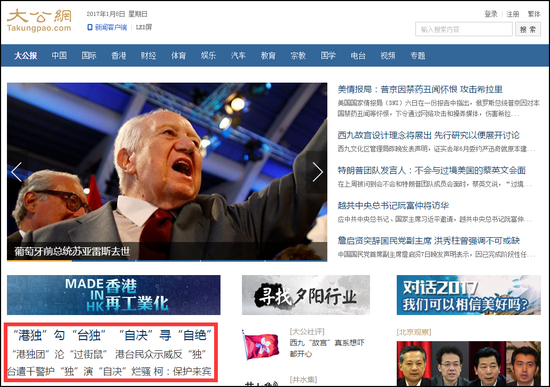Click the 美情报局 article summary text

[438, 108]
